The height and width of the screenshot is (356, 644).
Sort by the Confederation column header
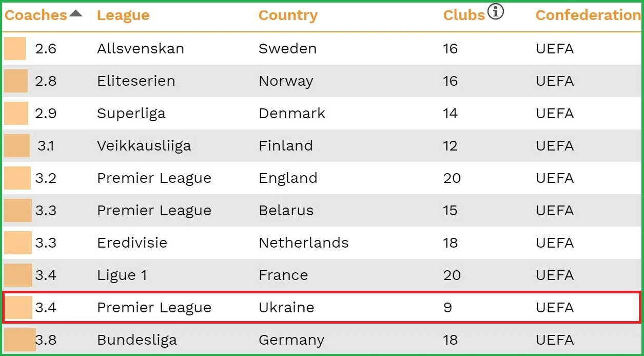pyautogui.click(x=588, y=15)
